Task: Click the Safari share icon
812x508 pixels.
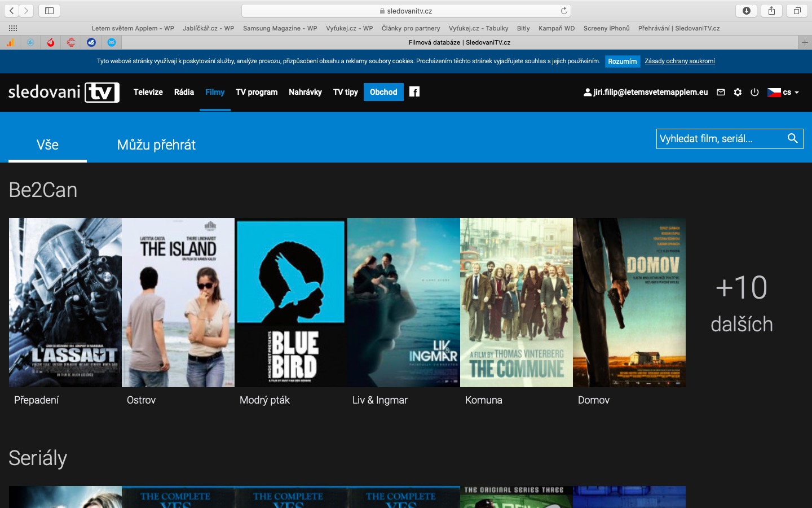Action: [x=771, y=11]
